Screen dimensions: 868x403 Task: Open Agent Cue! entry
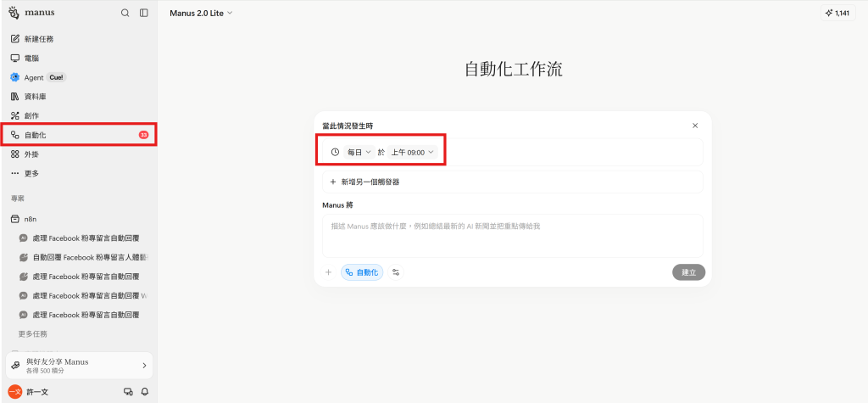pyautogui.click(x=79, y=77)
